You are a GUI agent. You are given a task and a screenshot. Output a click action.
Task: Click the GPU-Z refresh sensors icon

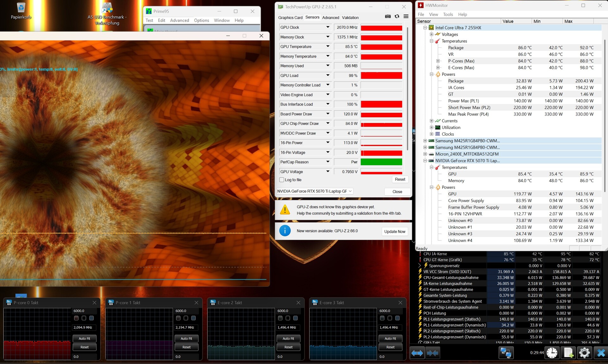tap(397, 16)
